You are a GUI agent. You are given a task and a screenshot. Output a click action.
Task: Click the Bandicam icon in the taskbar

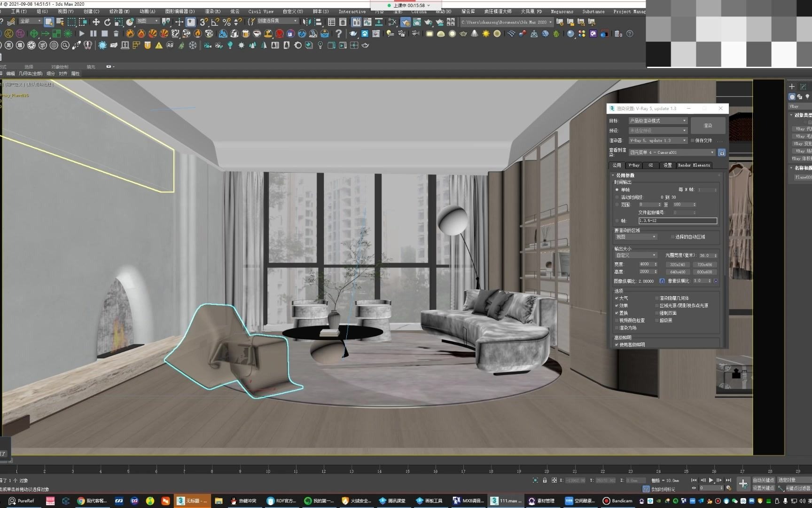(606, 500)
